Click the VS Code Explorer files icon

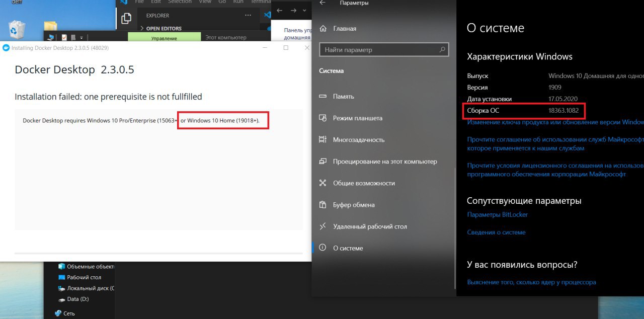pyautogui.click(x=126, y=19)
